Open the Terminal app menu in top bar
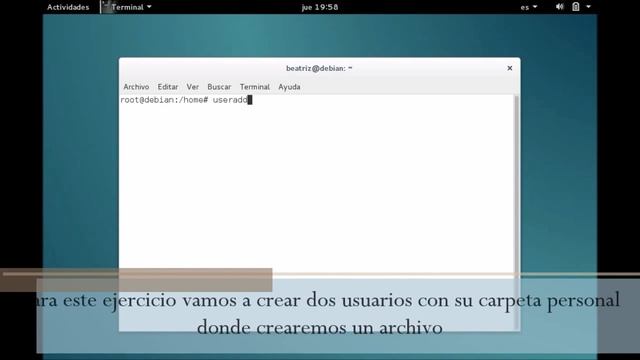 pos(127,7)
